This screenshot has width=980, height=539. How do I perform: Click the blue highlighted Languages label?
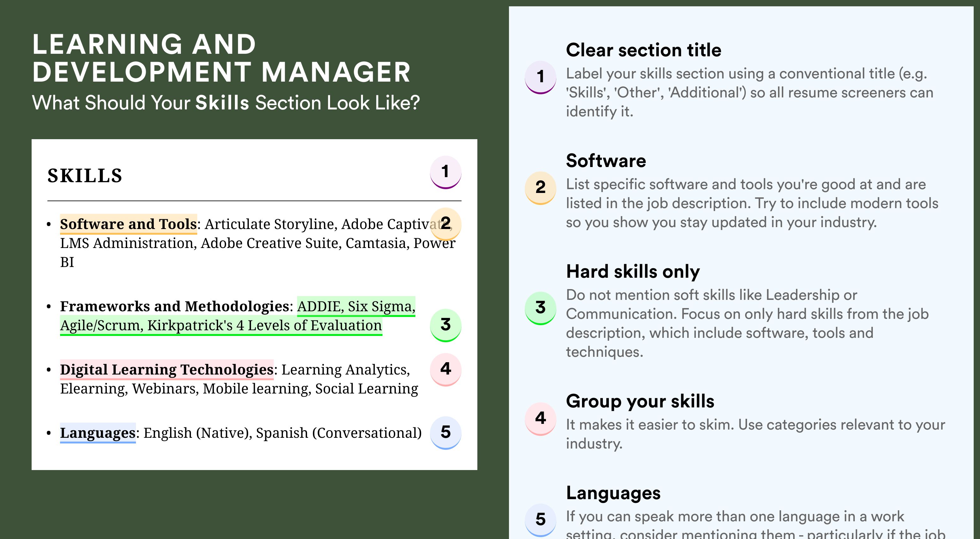pos(98,433)
